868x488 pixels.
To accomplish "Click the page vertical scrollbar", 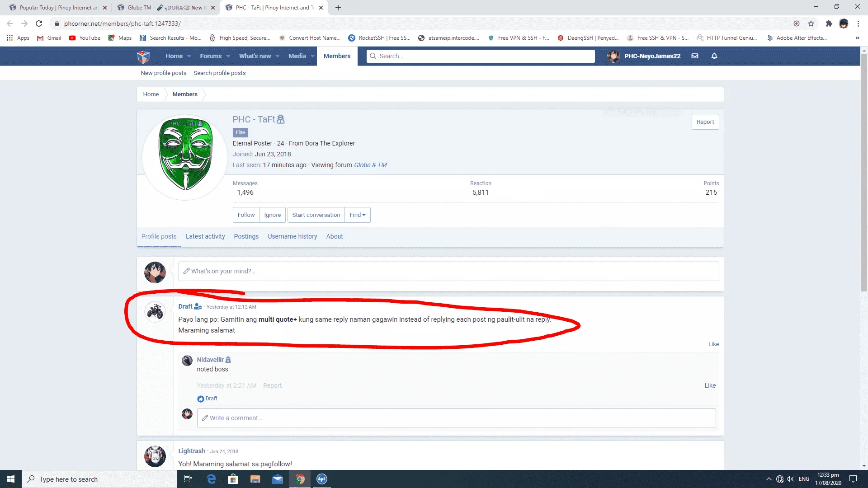I will tap(864, 172).
